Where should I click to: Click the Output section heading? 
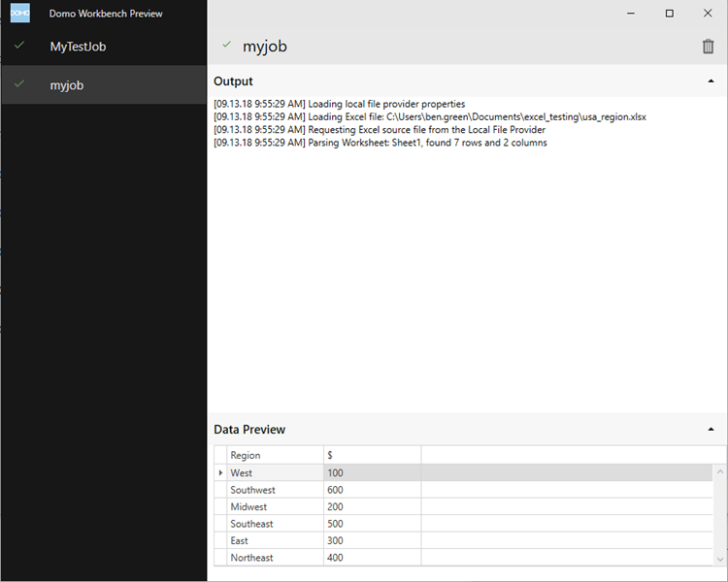(233, 81)
